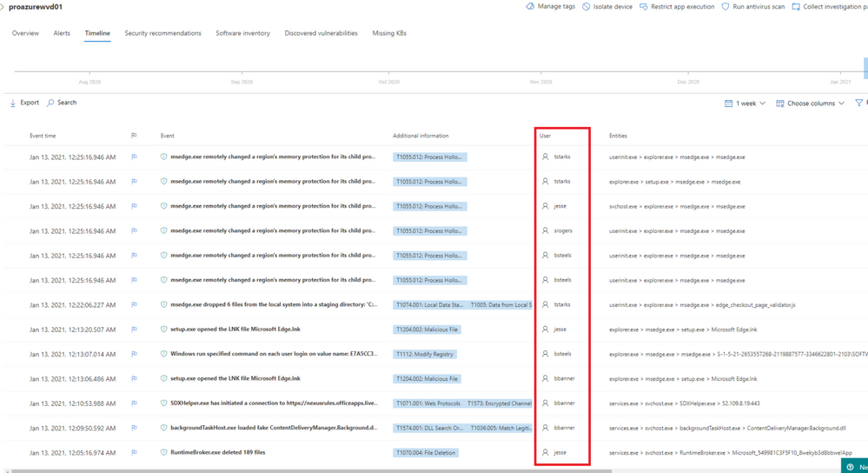Open the SDXHelper.exe initiated connection event

pos(274,403)
